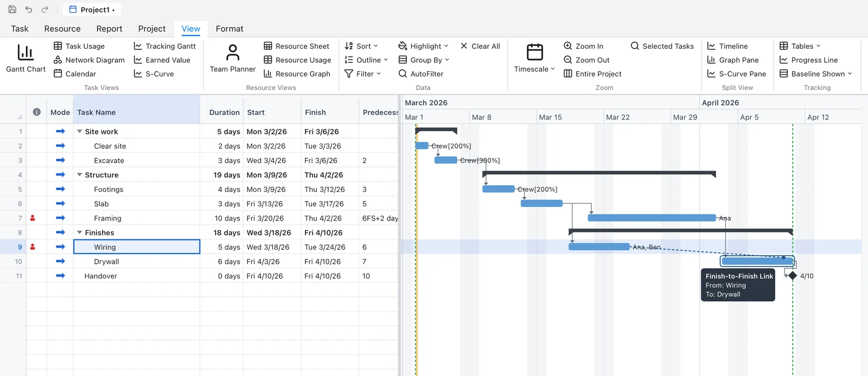The height and width of the screenshot is (376, 868).
Task: Open the Timescale dropdown
Action: [534, 59]
